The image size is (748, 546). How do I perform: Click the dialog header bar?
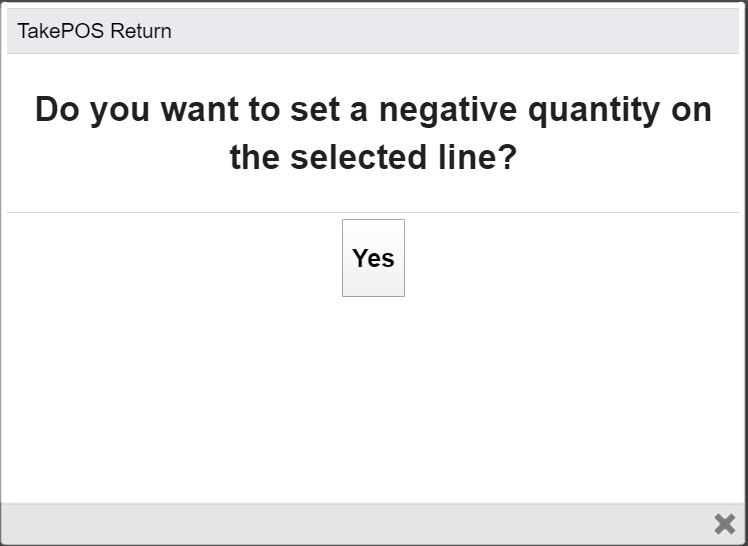[400, 31]
